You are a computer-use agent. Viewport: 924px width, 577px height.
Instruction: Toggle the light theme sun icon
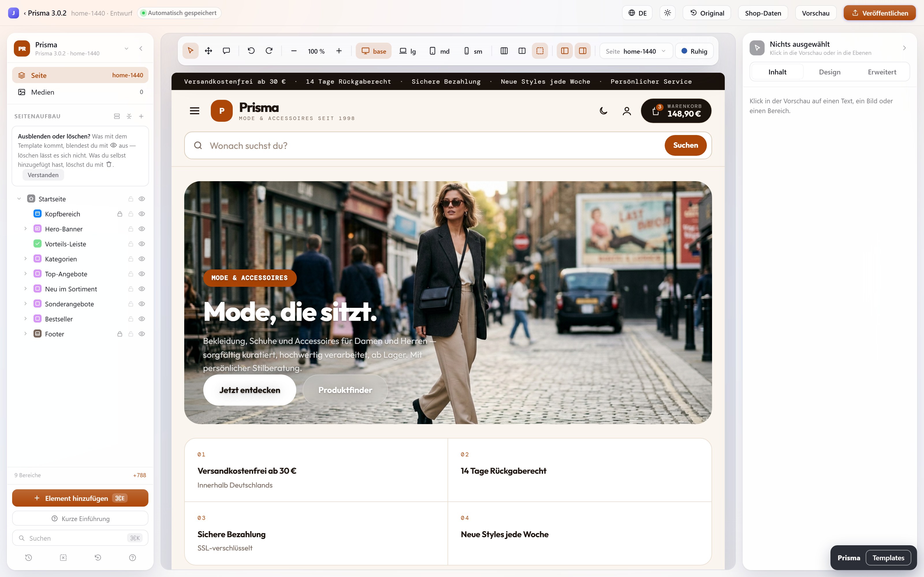coord(667,13)
